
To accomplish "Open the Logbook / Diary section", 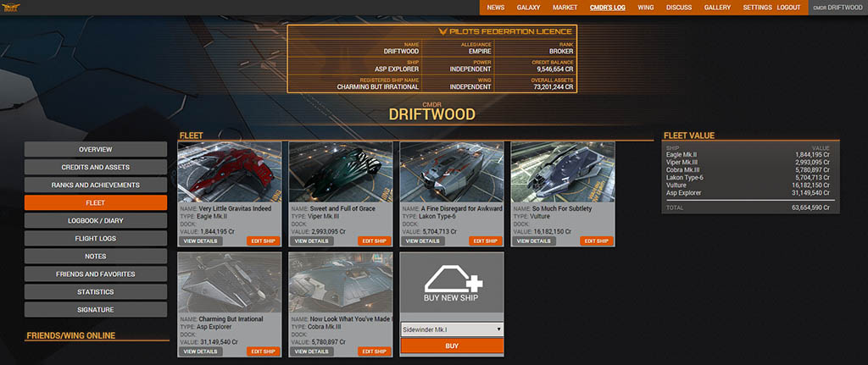I will tap(95, 221).
